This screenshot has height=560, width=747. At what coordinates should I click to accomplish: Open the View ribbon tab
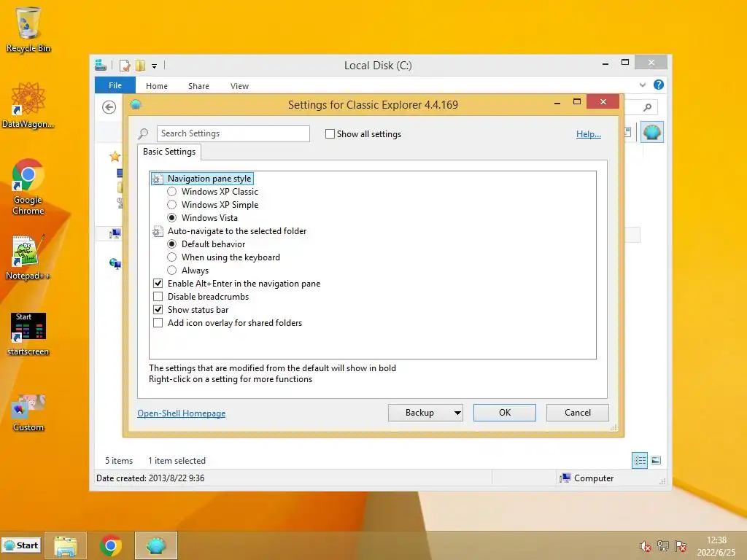coord(239,86)
